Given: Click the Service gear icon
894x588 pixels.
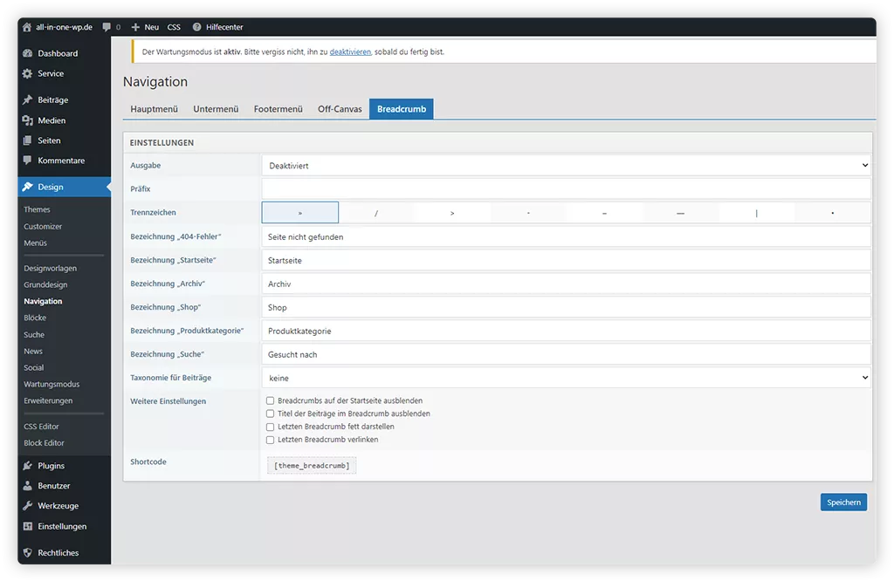Looking at the screenshot, I should coord(28,73).
